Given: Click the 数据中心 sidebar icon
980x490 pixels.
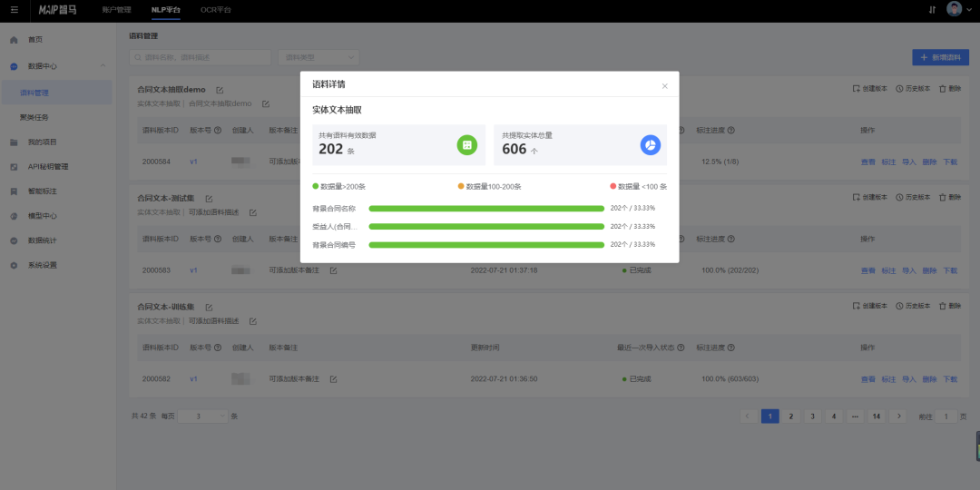Looking at the screenshot, I should coord(14,66).
